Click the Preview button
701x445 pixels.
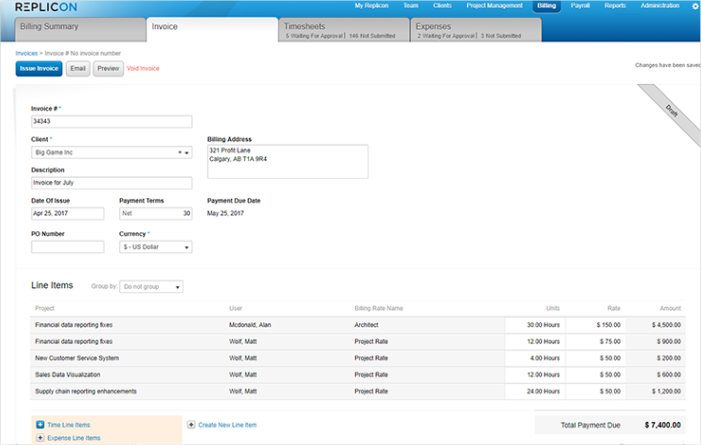108,68
